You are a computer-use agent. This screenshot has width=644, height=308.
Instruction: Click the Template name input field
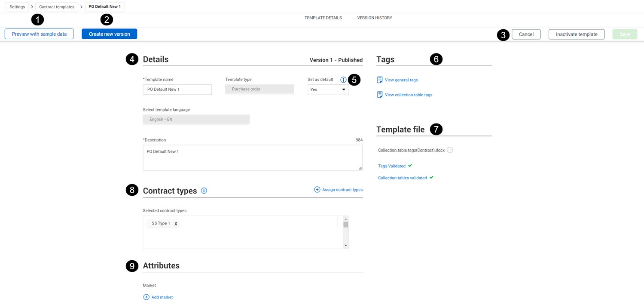point(177,89)
